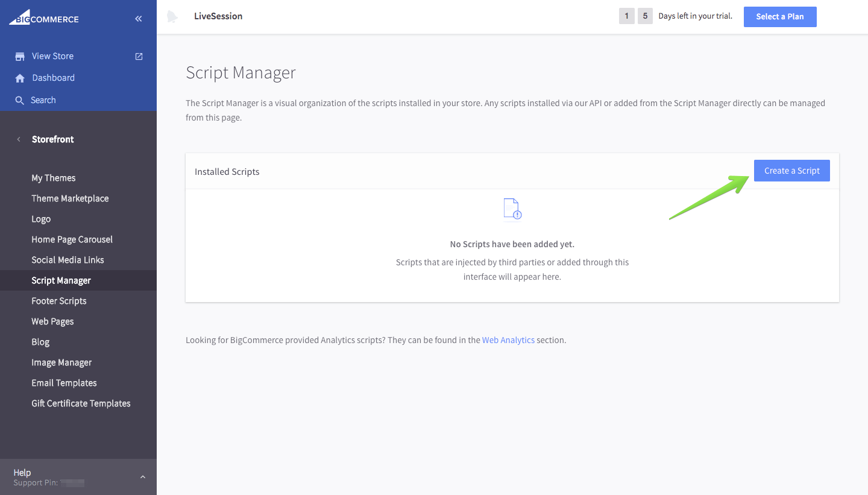Navigate to My Themes
Viewport: 868px width, 495px height.
click(53, 177)
